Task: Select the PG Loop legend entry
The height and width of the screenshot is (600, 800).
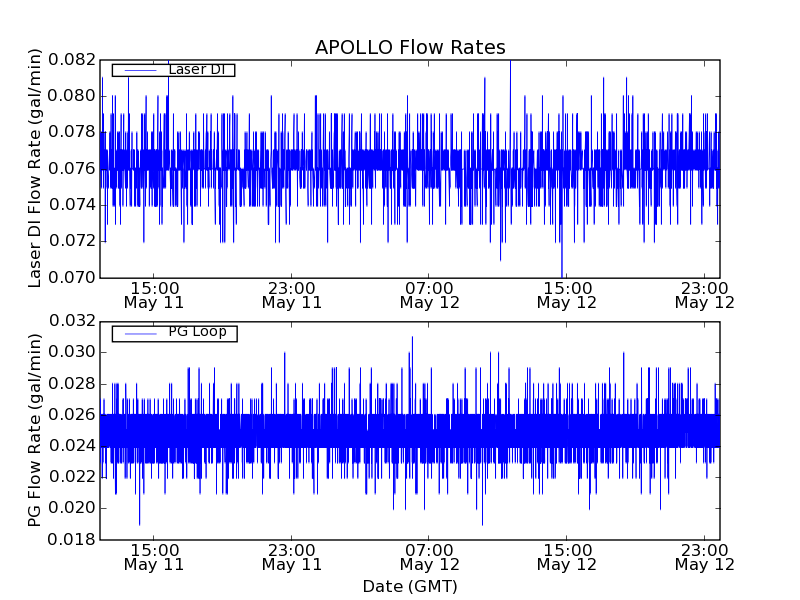Action: (x=197, y=332)
